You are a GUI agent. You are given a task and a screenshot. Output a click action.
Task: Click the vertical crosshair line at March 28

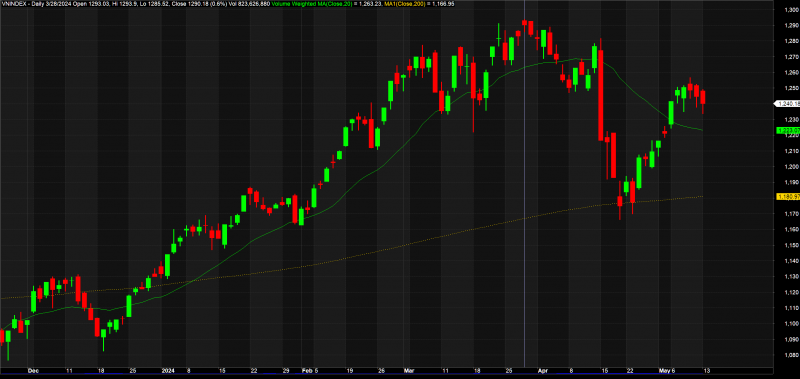coord(524,184)
